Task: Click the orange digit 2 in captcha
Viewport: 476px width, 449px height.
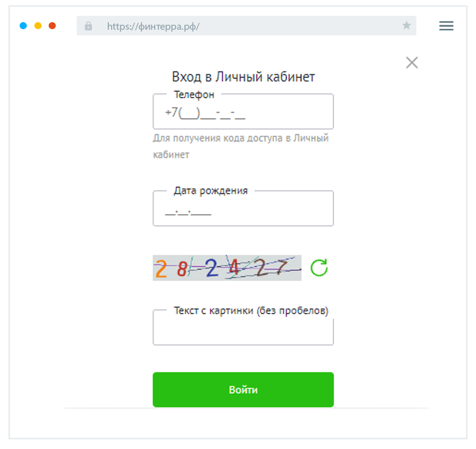Action: 161,269
